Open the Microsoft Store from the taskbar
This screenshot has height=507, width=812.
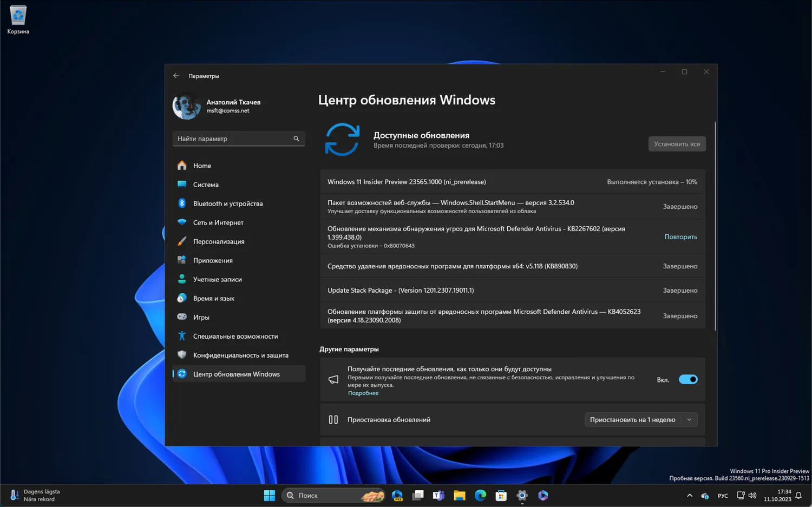501,495
